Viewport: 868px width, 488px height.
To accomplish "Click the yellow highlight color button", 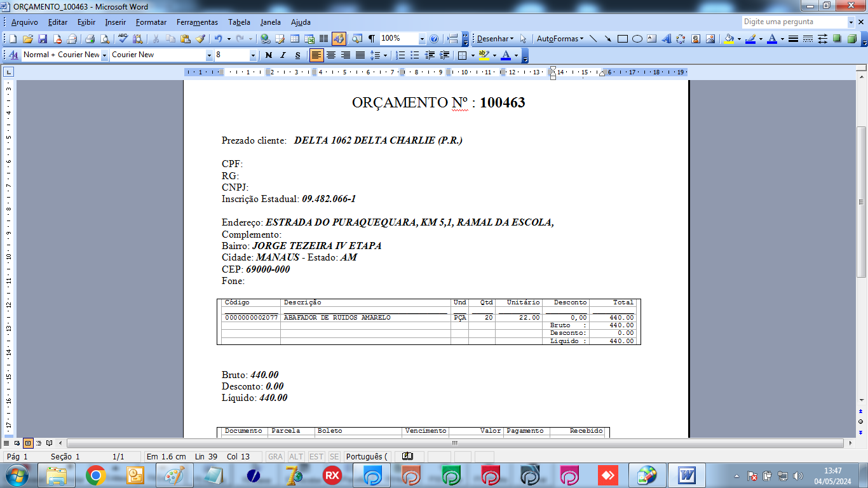I will point(484,55).
